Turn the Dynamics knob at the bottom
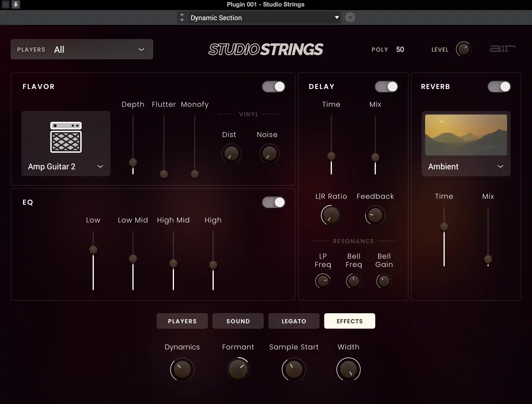Screen dimensions: 532x404 click(182, 369)
